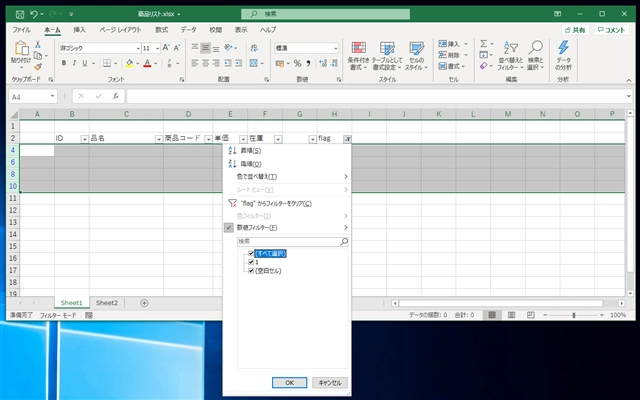The height and width of the screenshot is (400, 640).
Task: Expand the Name Box dropdown
Action: [52, 96]
